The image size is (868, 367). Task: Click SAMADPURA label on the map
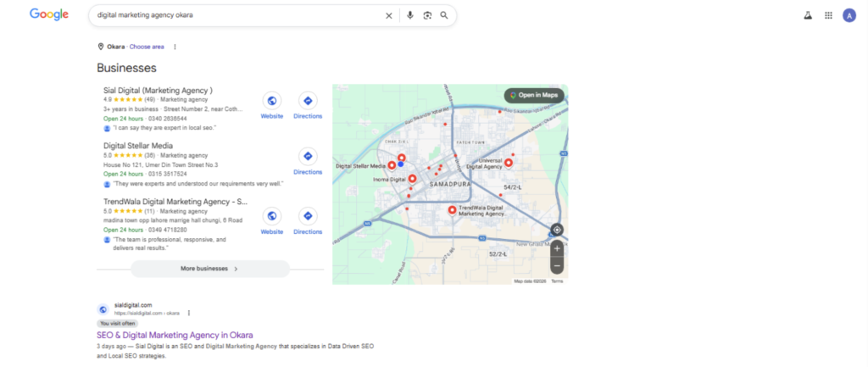point(450,184)
